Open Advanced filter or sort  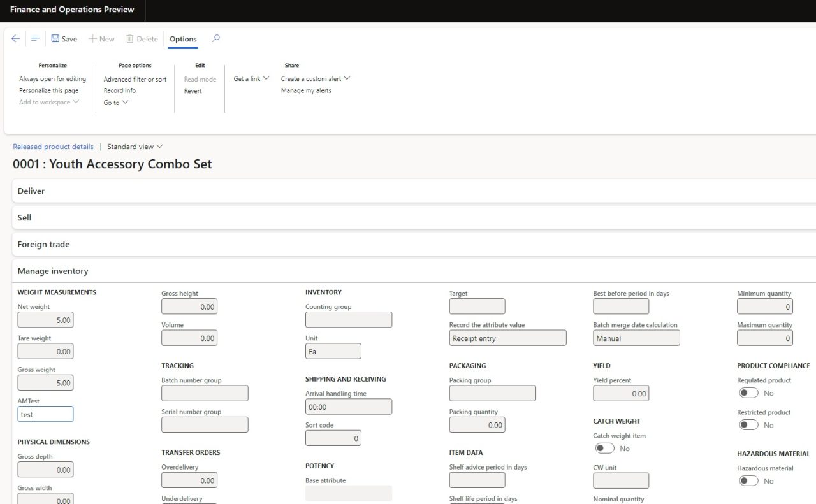[x=135, y=79]
